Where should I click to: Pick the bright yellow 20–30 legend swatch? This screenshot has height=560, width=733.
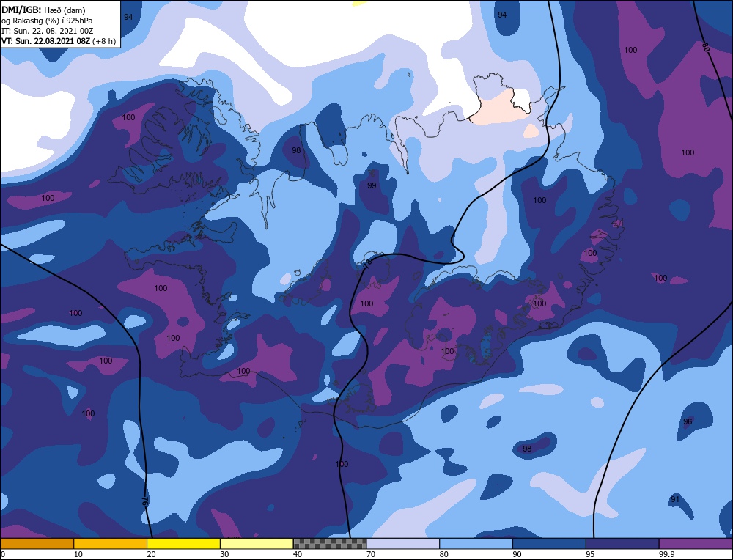click(183, 543)
